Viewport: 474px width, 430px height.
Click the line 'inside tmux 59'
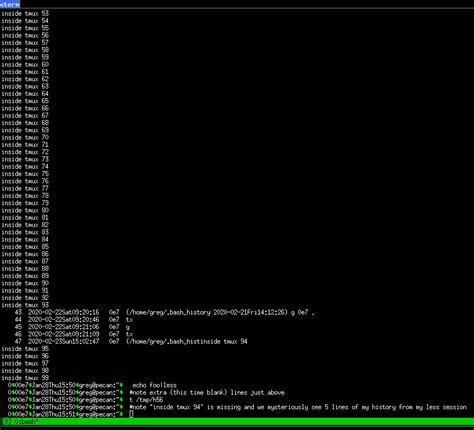pos(25,57)
